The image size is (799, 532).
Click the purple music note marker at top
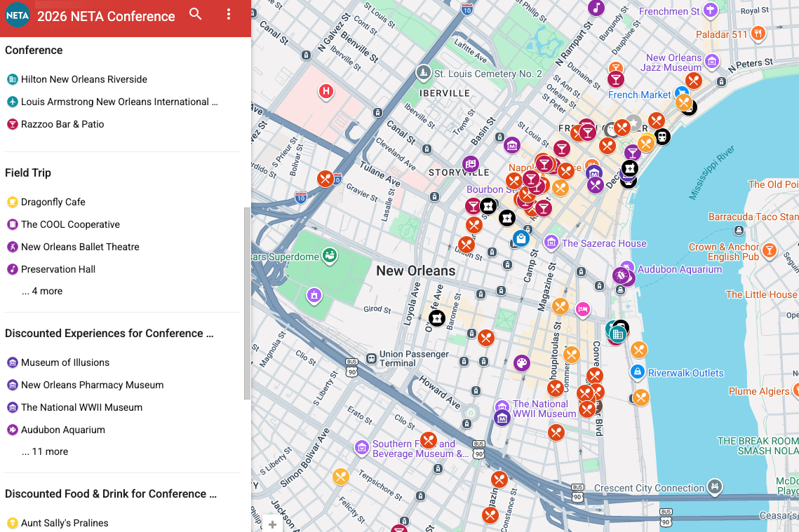[x=596, y=8]
